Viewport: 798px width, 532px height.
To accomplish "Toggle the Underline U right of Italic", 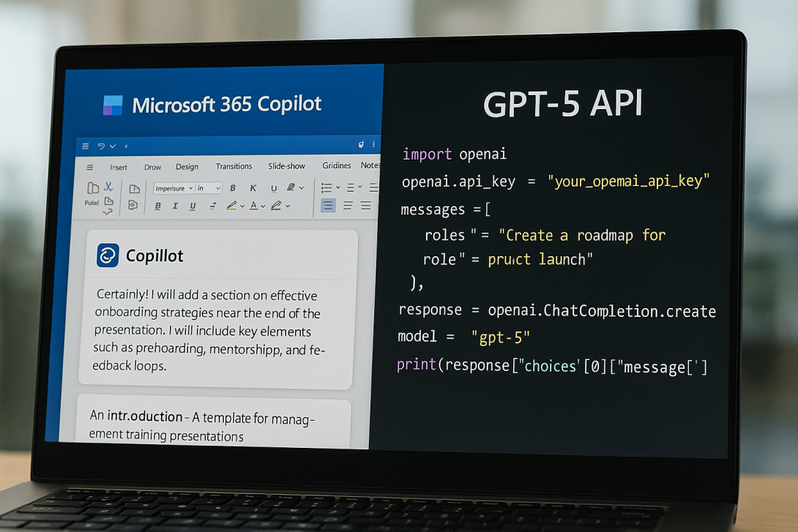I will (193, 206).
